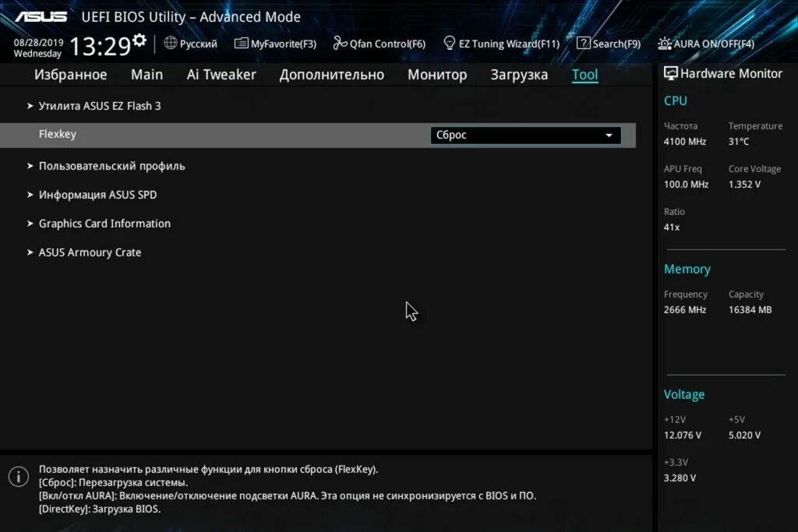This screenshot has height=532, width=798.
Task: Click the CPU temperature 31°C value
Action: point(739,142)
